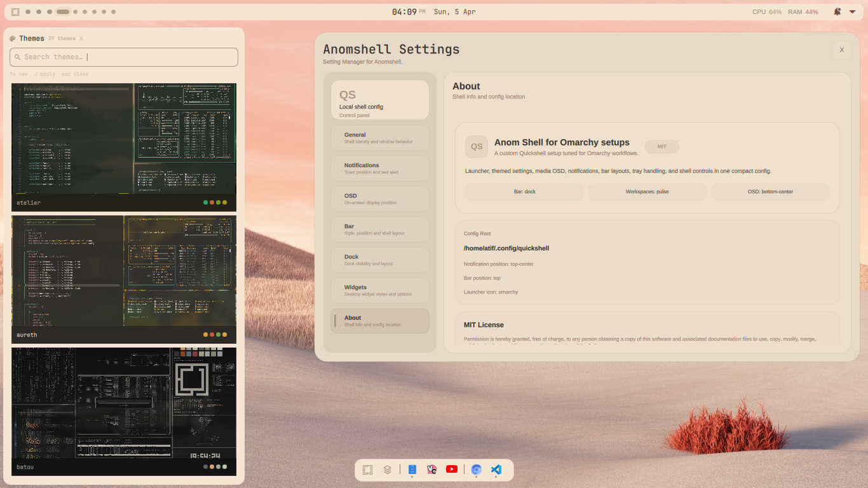Launch the YouTube app from dock
The width and height of the screenshot is (868, 488).
pyautogui.click(x=452, y=470)
